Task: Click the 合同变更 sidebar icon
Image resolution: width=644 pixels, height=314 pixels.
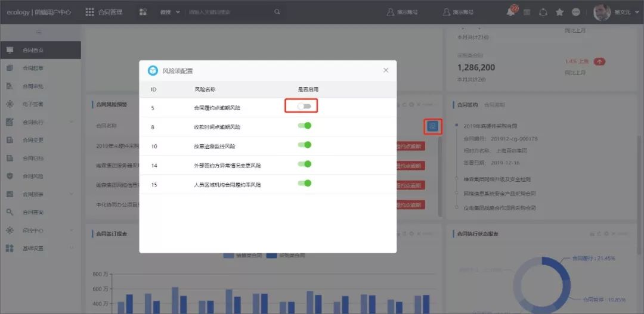Action: 10,140
